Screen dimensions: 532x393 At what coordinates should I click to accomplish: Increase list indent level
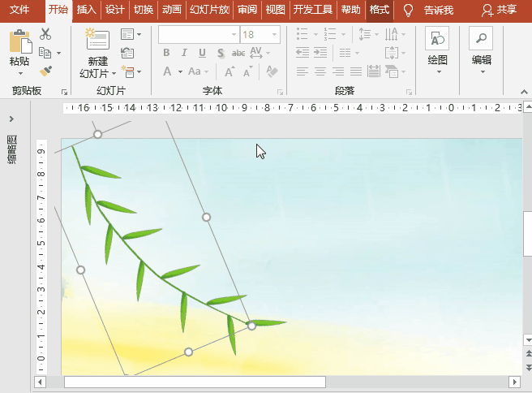320,53
